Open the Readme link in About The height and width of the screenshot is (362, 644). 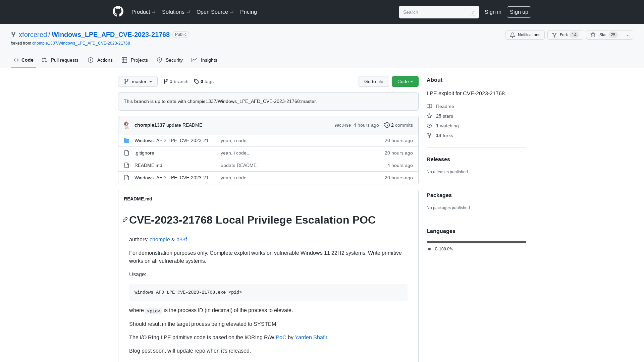440,106
